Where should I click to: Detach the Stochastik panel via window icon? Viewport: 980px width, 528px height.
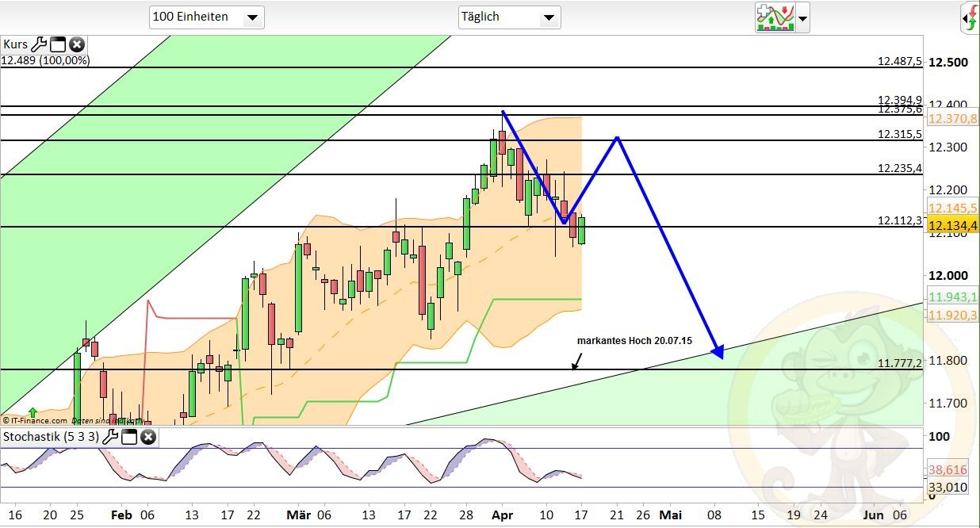pos(131,436)
